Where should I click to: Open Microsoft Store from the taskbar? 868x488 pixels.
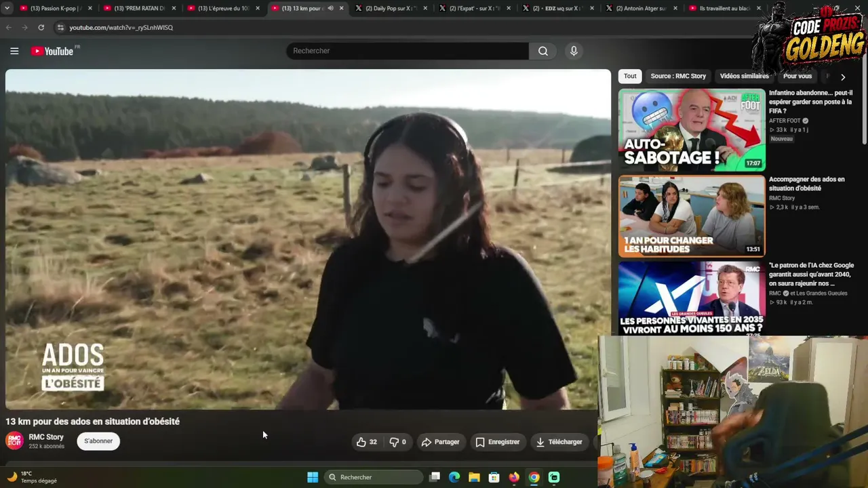[x=494, y=477]
